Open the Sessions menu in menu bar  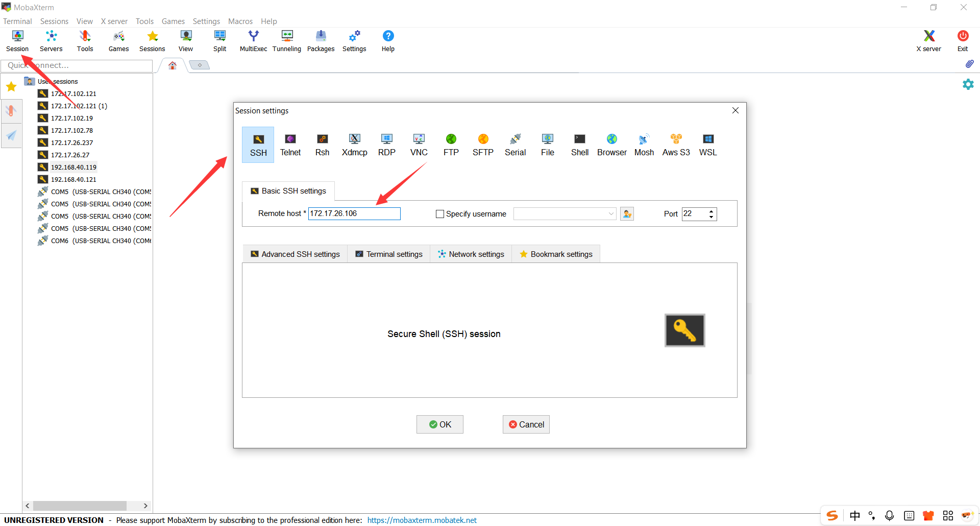click(x=54, y=21)
